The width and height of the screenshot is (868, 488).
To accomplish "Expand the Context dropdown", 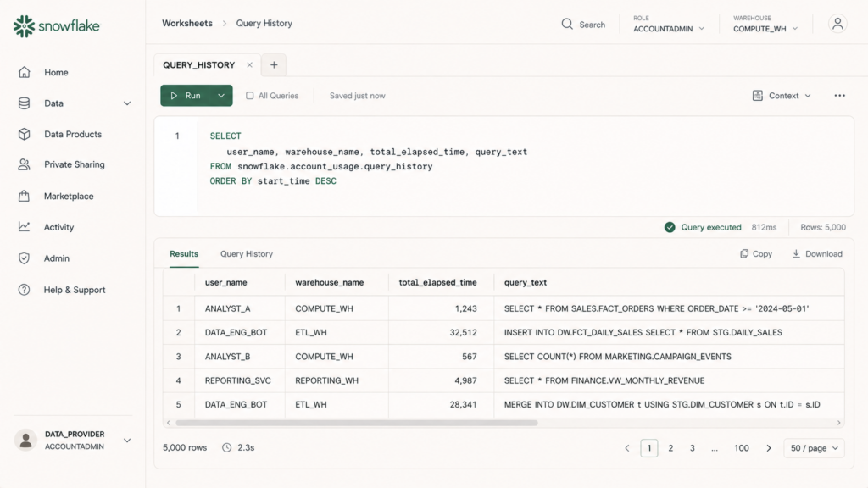I will pos(808,96).
